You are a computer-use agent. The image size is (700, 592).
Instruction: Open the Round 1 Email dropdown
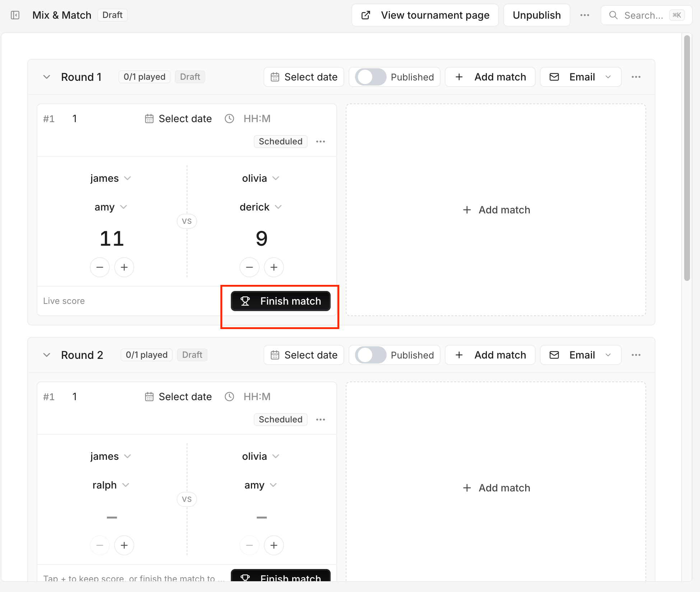(581, 77)
